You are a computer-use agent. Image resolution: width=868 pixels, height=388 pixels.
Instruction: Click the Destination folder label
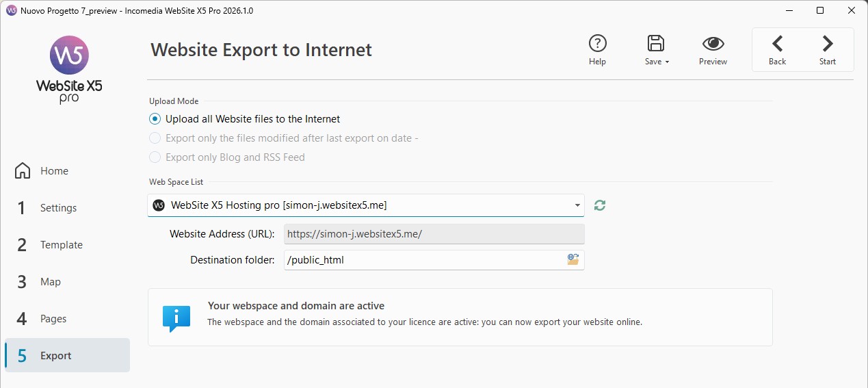click(233, 260)
